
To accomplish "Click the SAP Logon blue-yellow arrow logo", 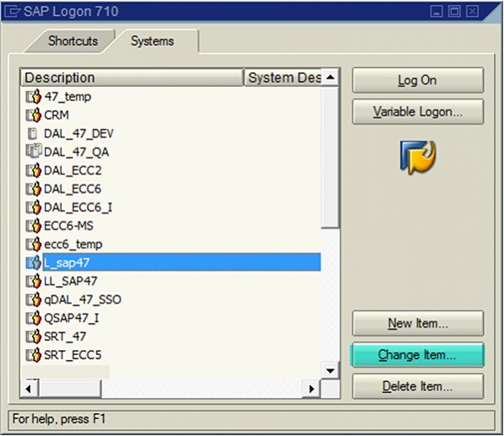I will click(x=418, y=158).
